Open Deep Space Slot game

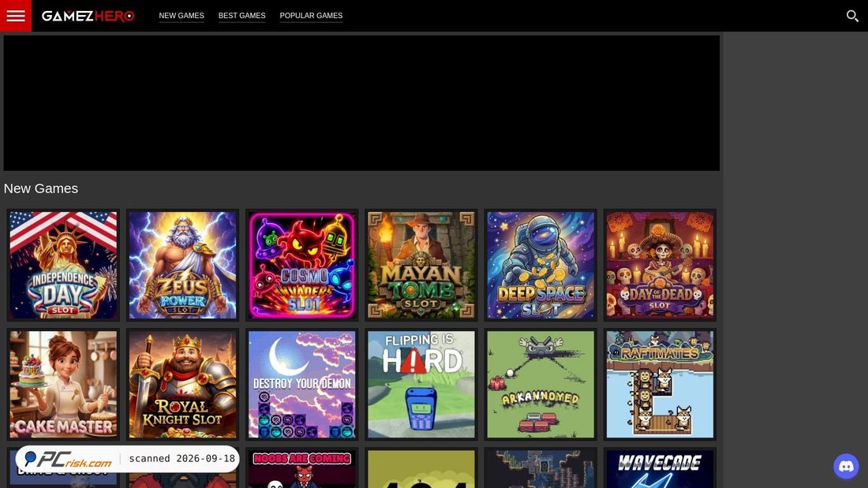[x=541, y=265]
